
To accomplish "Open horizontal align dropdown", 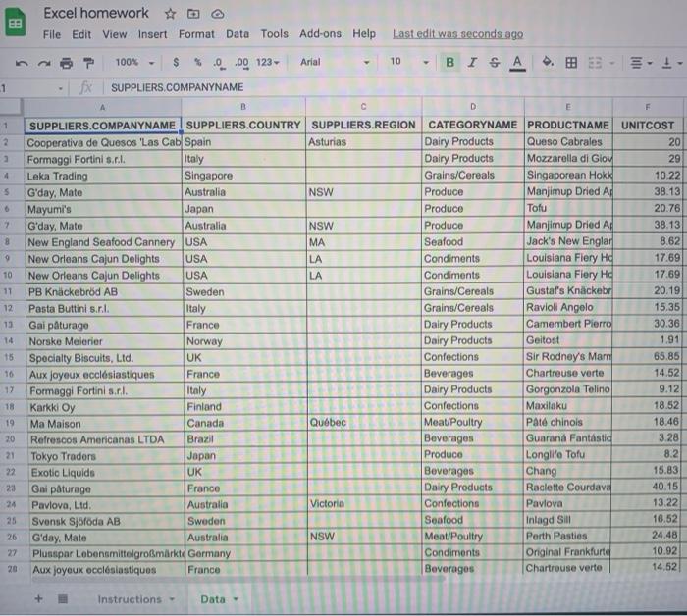I will (x=641, y=63).
